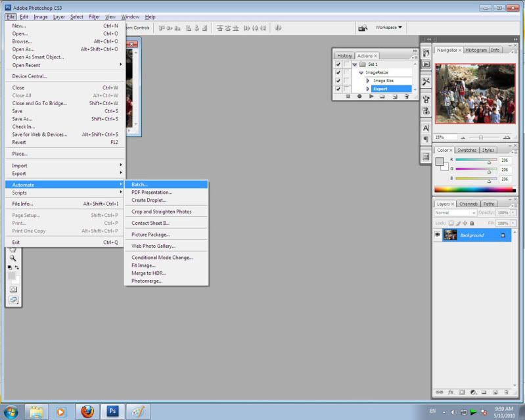Toggle Image Size step checkbox
Viewport: 525px width, 420px height.
tap(338, 81)
